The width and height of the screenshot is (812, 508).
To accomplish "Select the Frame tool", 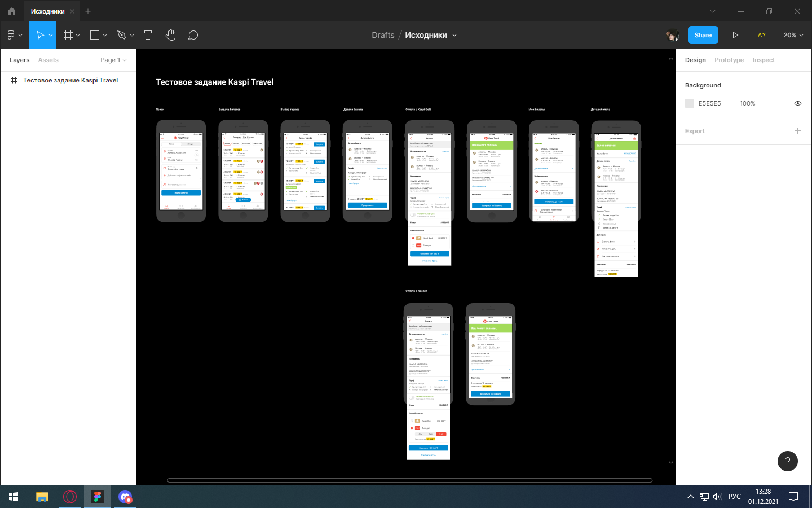I will [x=68, y=35].
